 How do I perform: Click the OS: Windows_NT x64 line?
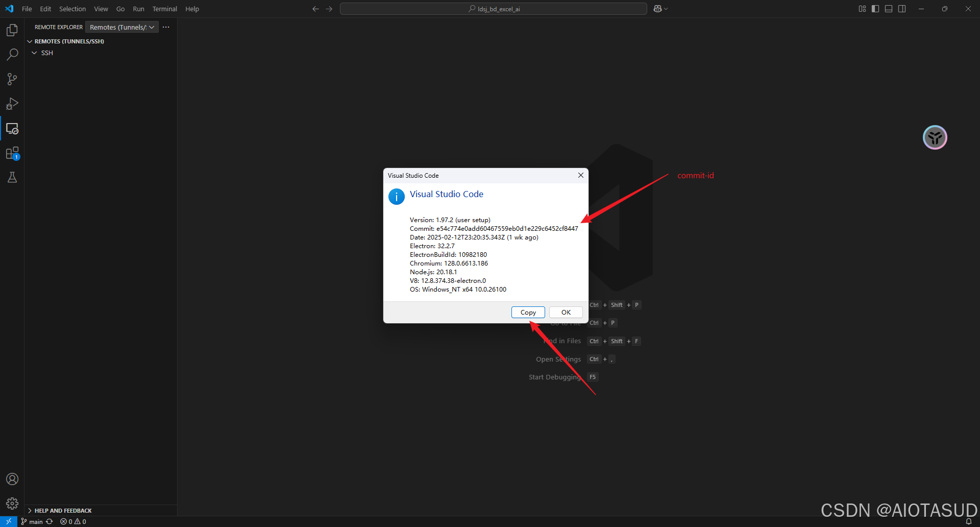(458, 290)
